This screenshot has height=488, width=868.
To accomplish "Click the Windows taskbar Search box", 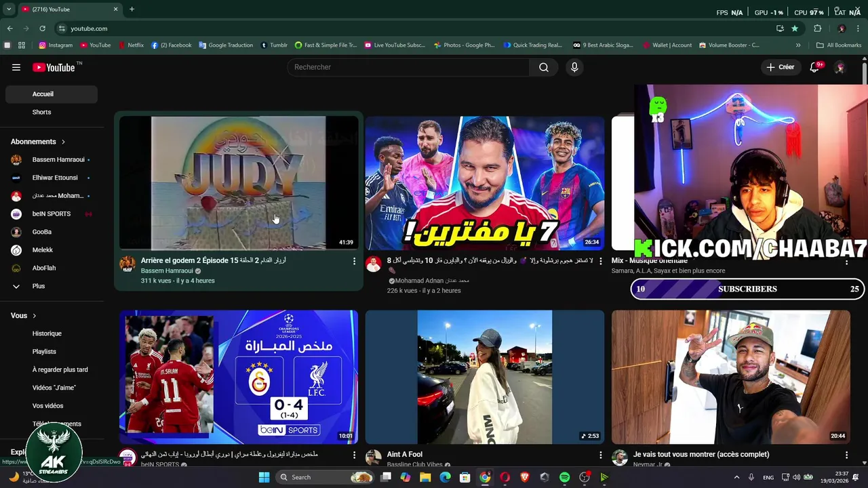I will (325, 477).
